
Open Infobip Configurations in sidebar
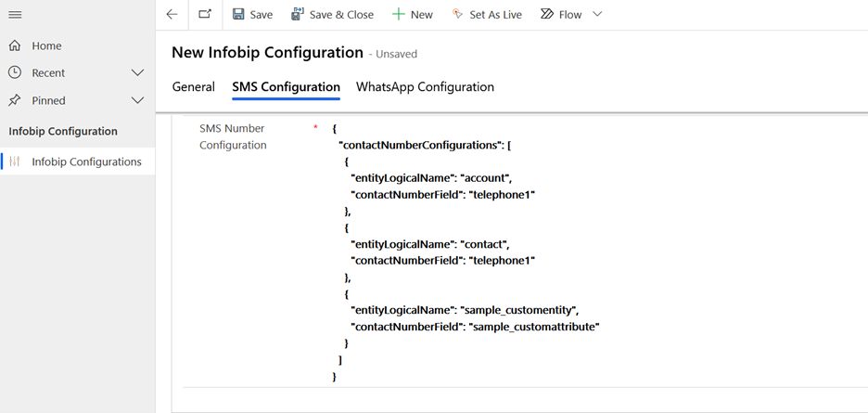(85, 161)
